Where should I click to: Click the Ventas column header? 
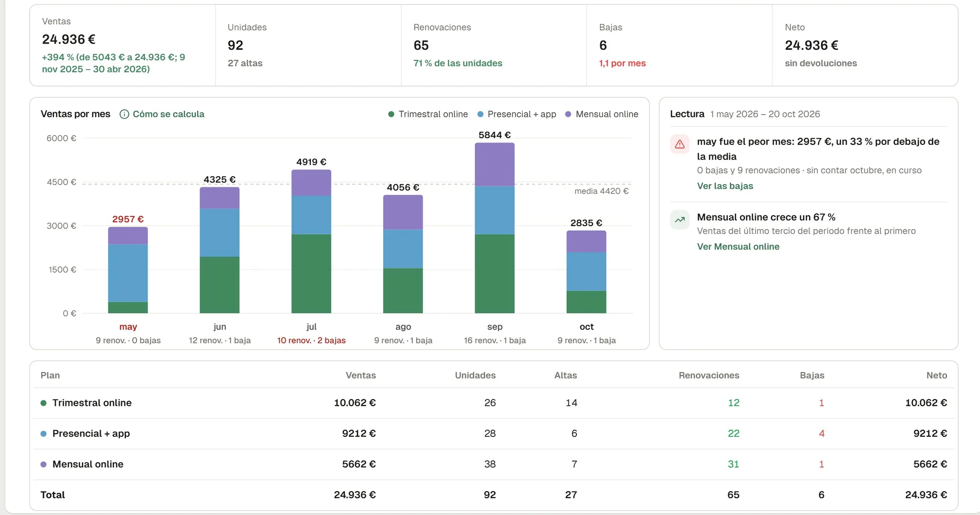point(361,375)
